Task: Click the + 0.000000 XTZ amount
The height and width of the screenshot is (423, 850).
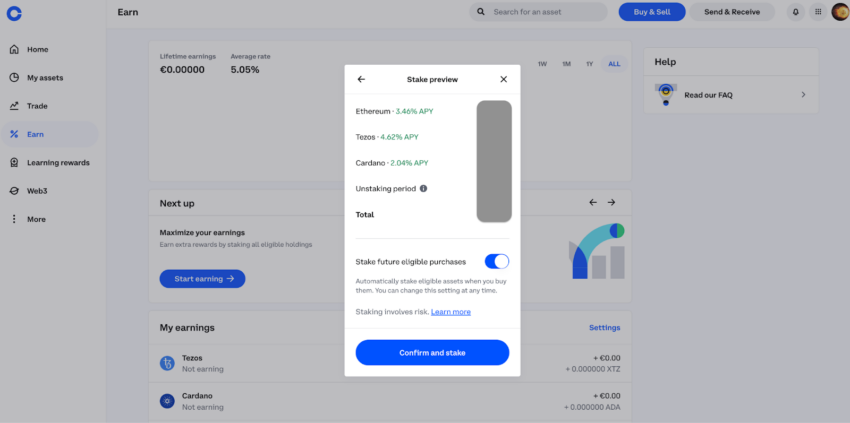Action: coord(593,369)
